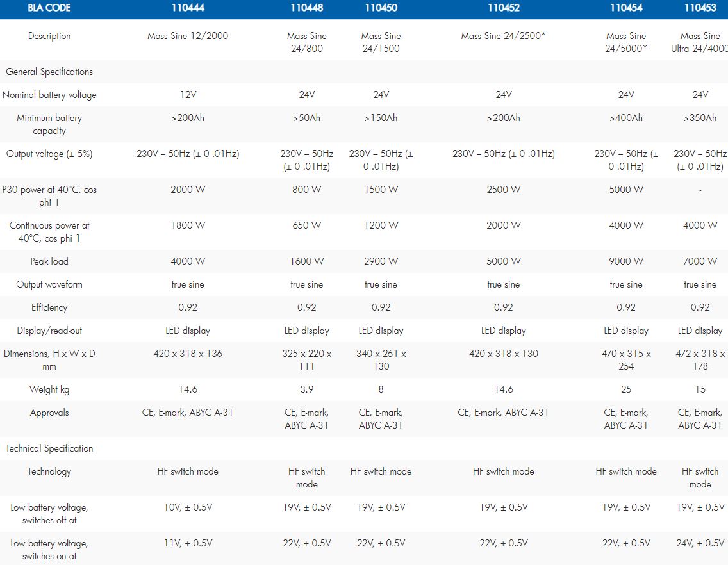Viewport: 728px width, 565px height.
Task: Select the Mass Sine 24/2500* description cell
Action: [x=503, y=36]
